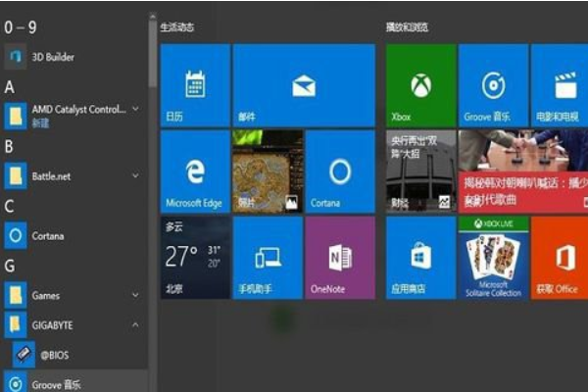Screen dimensions: 588x392
Task: Expand the AMD Catalyst Control folder chevron
Action: point(135,109)
